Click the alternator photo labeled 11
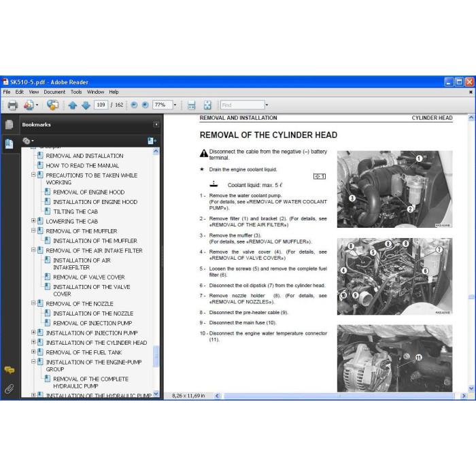The image size is (476, 476). coord(394,358)
